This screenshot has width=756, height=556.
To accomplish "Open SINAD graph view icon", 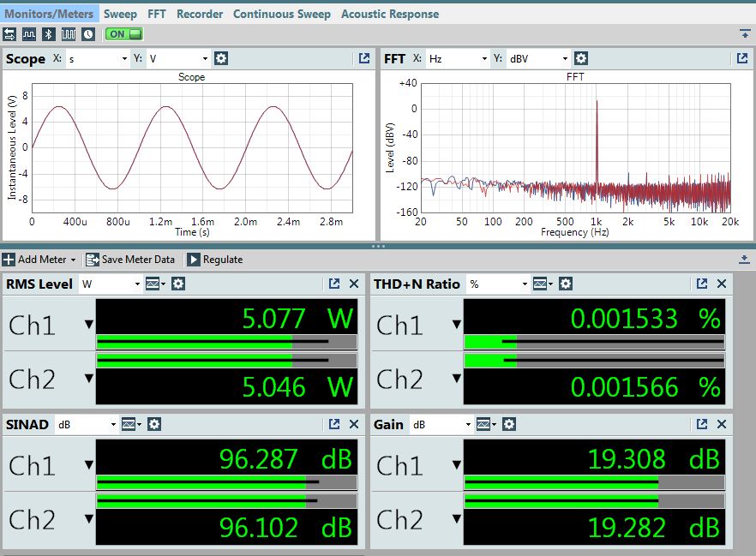I will 131,424.
